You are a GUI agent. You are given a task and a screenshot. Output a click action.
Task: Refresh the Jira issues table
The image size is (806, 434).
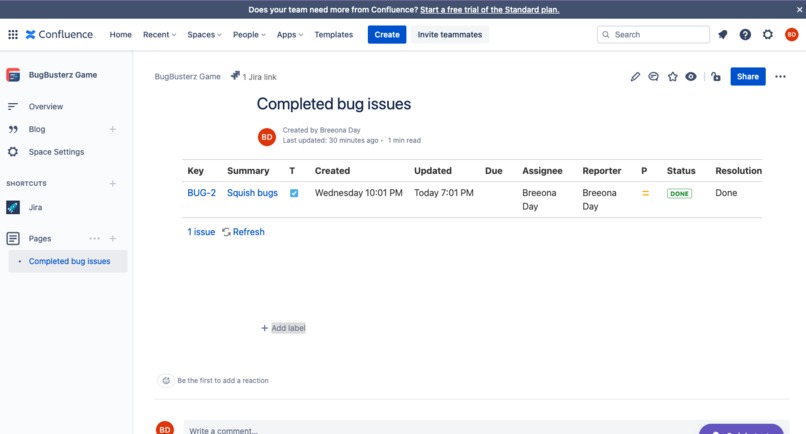click(x=244, y=232)
